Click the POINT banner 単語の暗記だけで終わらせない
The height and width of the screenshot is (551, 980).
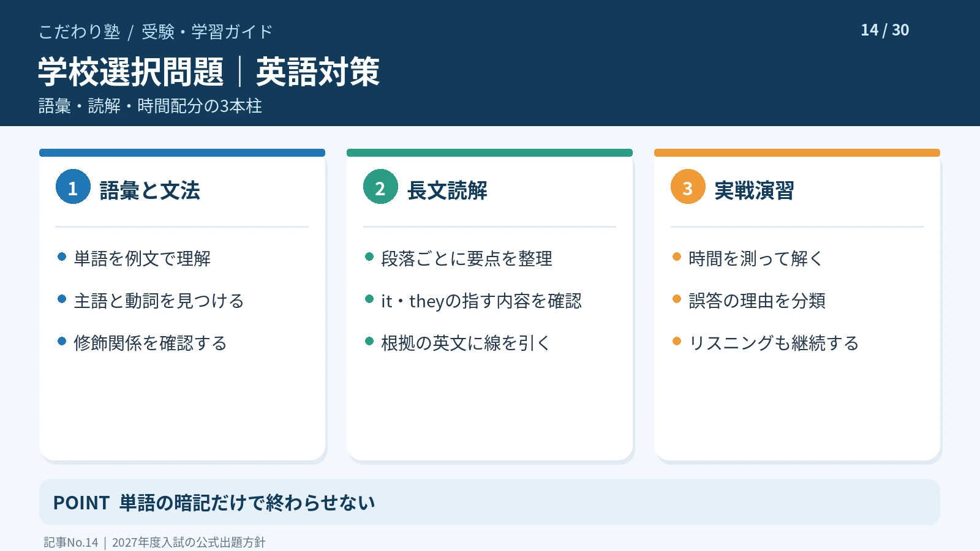[489, 502]
